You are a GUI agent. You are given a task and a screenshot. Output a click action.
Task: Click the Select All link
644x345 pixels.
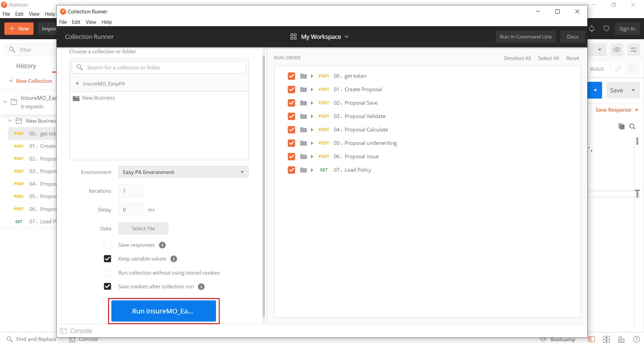click(x=548, y=58)
